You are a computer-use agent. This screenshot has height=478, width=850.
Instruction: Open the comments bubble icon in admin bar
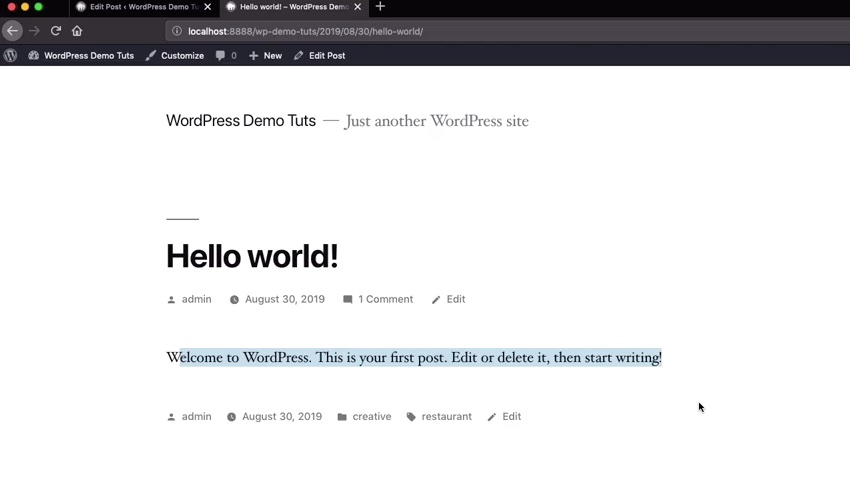220,55
